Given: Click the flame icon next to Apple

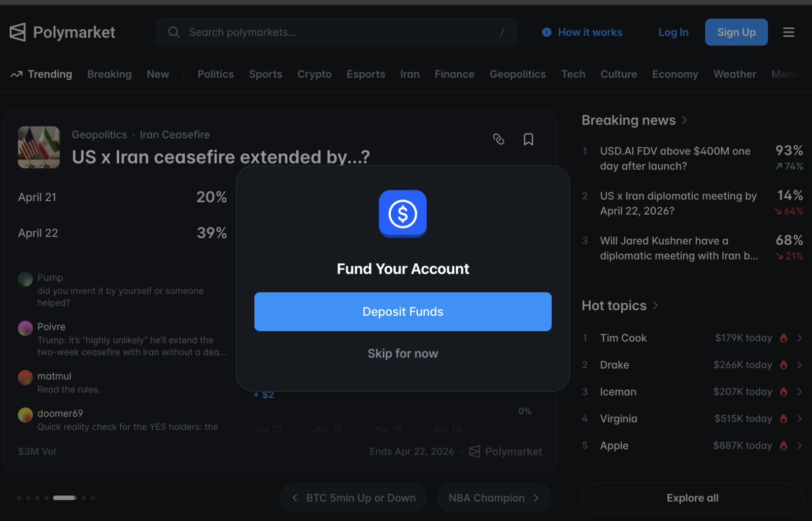Looking at the screenshot, I should 784,446.
